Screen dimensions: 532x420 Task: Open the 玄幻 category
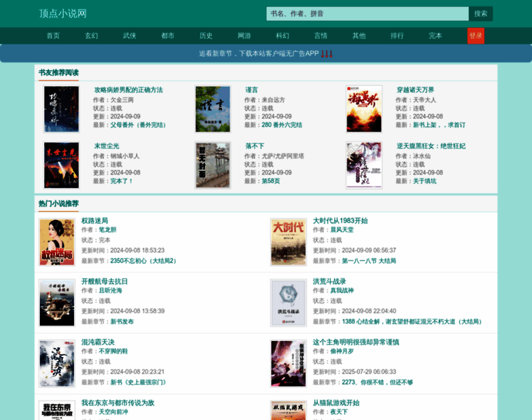pyautogui.click(x=91, y=36)
